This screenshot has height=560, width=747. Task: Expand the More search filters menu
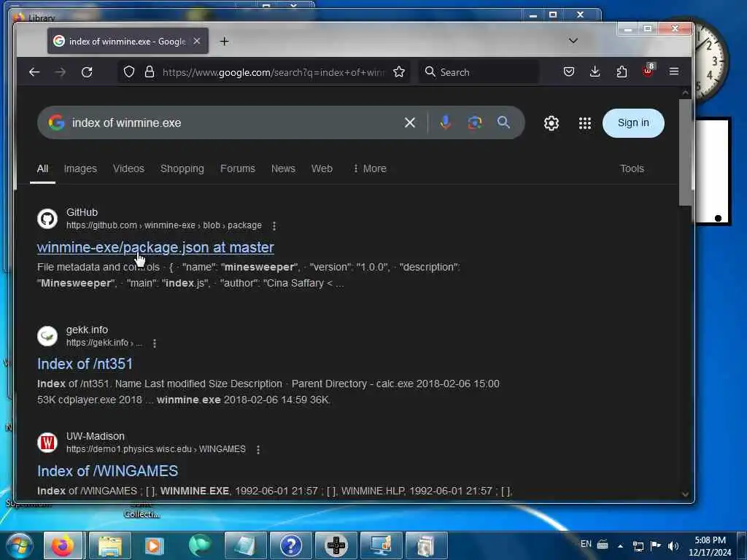click(370, 168)
